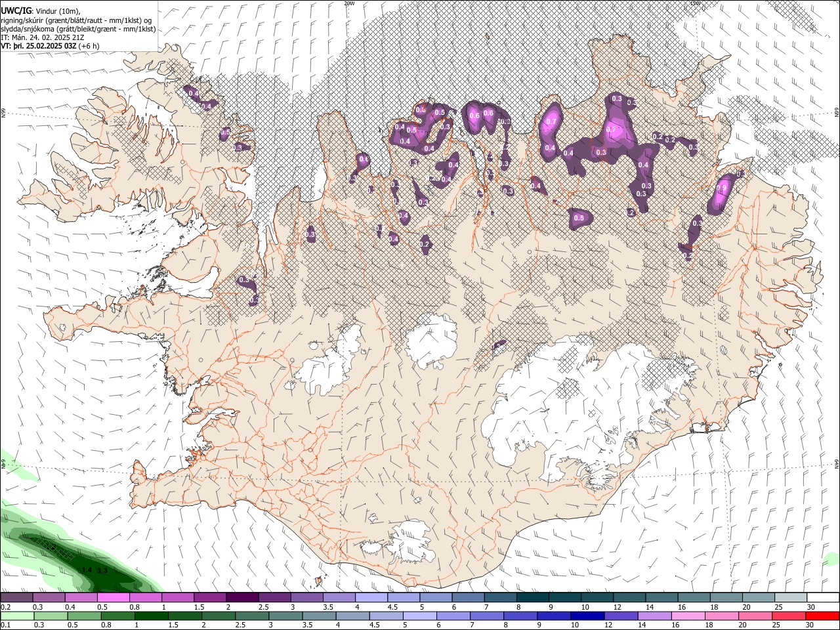Click the 'VT: þri. 25.02.2025 03Z (+6 h)' valid time

click(x=51, y=46)
